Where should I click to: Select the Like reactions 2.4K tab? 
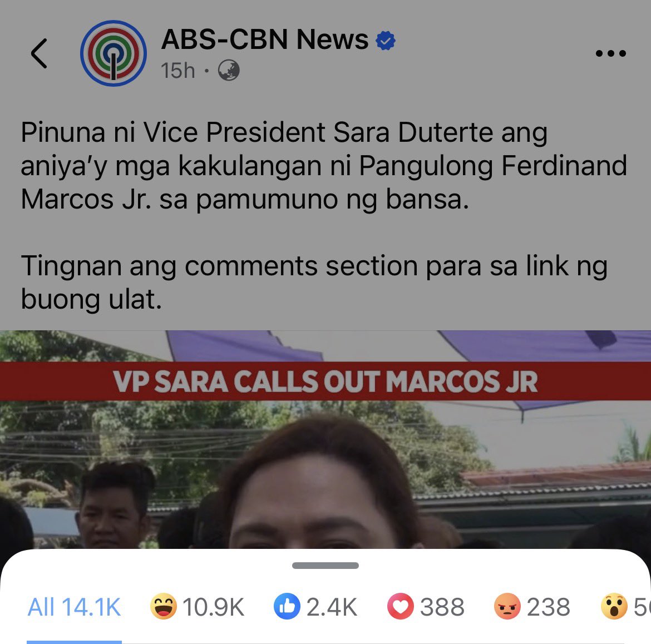[315, 607]
